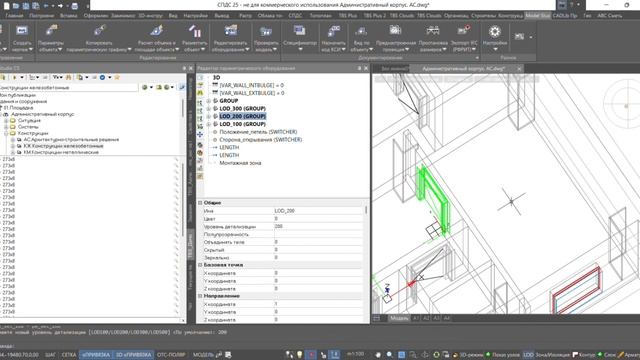Select Монтажная зона tree item

(x=240, y=163)
